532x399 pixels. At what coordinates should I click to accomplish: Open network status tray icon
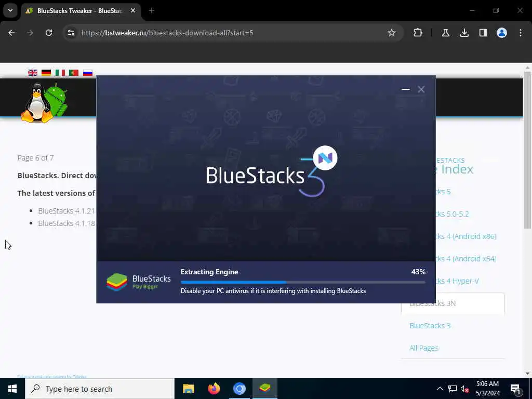click(x=453, y=389)
